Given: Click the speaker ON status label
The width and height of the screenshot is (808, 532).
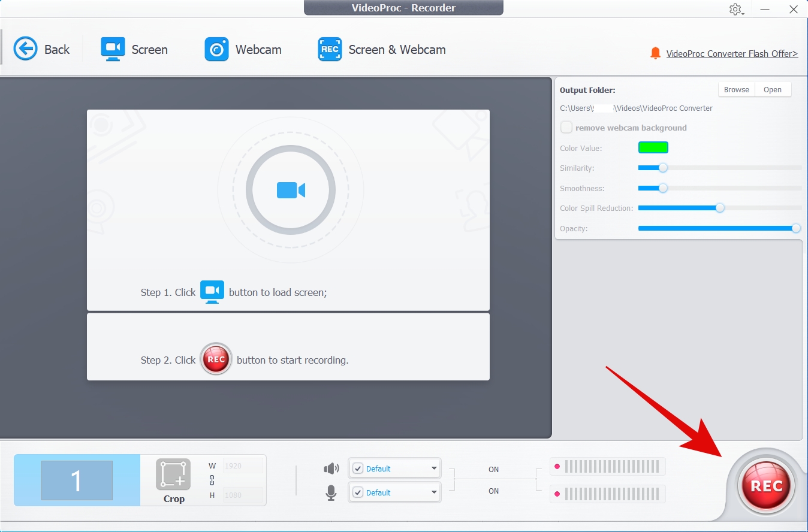Looking at the screenshot, I should click(x=493, y=469).
